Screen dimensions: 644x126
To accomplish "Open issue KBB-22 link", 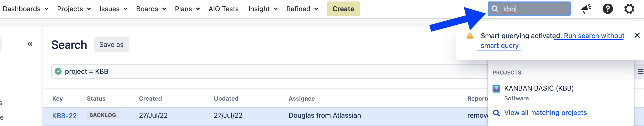I will click(x=64, y=116).
